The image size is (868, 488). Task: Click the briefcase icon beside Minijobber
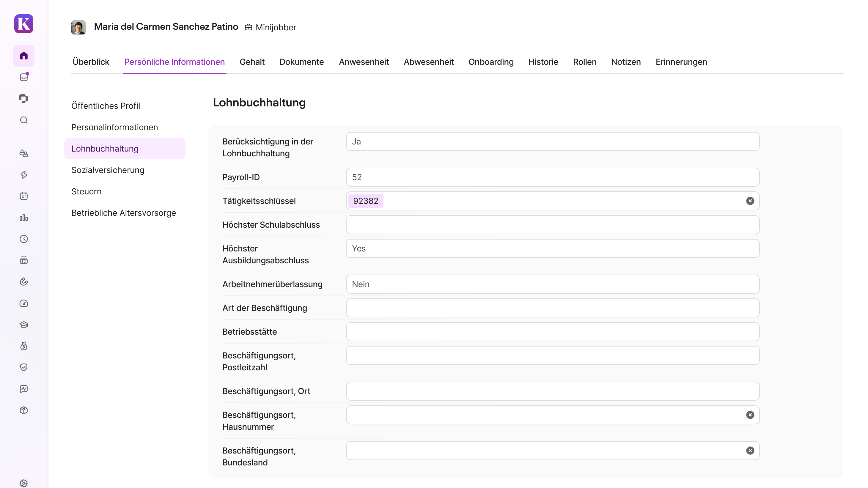[248, 27]
